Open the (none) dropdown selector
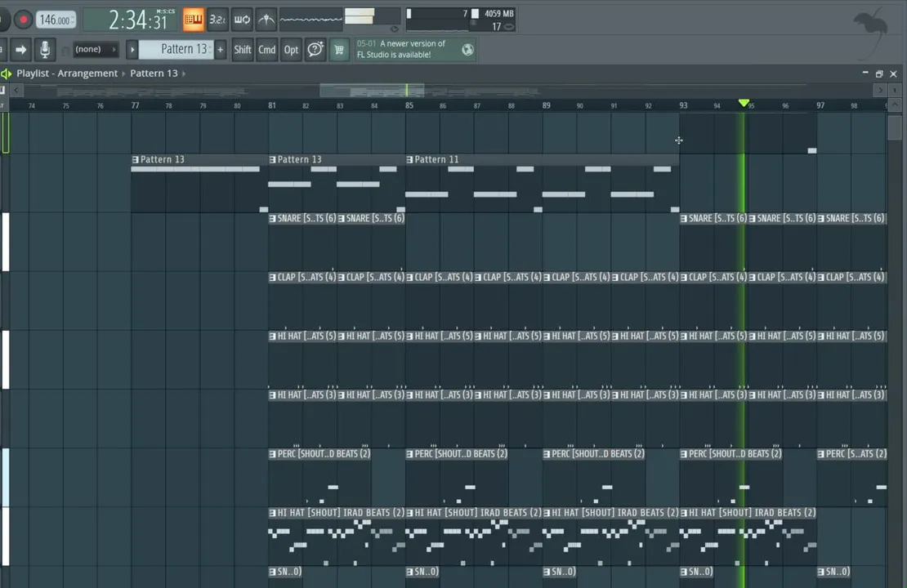 click(96, 50)
